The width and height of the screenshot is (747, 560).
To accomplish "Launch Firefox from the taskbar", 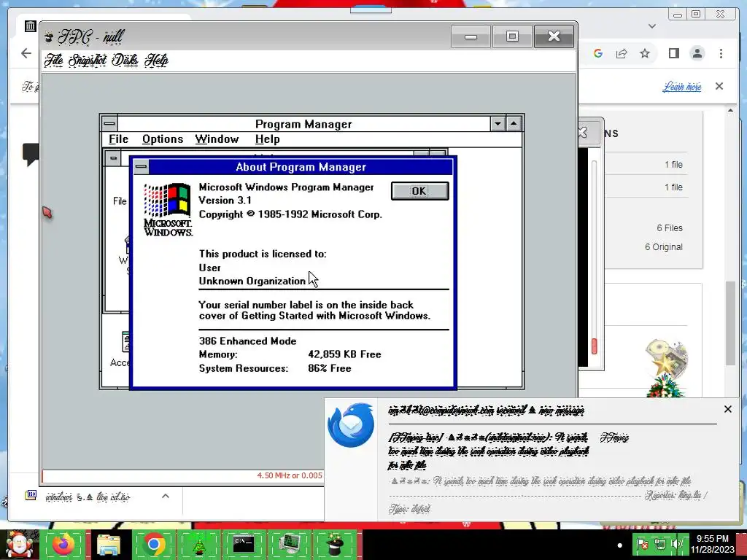I will click(x=63, y=544).
